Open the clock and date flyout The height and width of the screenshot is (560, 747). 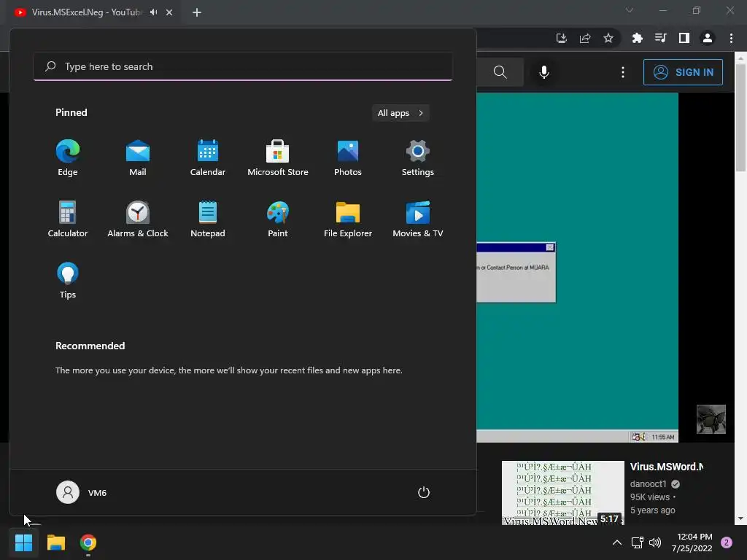pos(692,542)
